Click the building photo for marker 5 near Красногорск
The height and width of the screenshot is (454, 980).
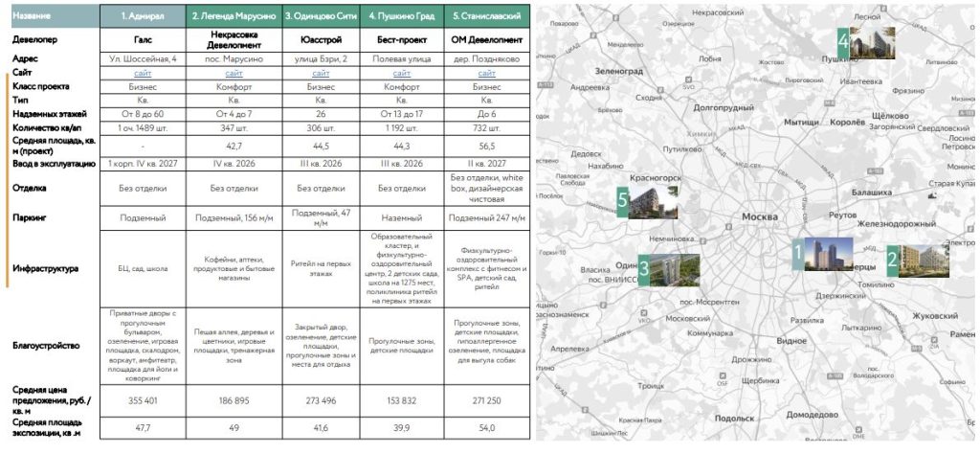(x=653, y=202)
